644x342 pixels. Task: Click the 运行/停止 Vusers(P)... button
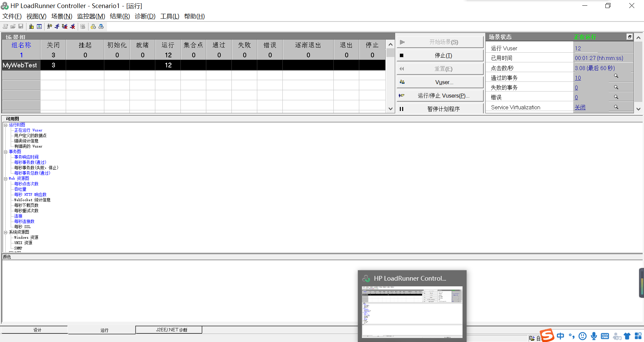tap(440, 96)
